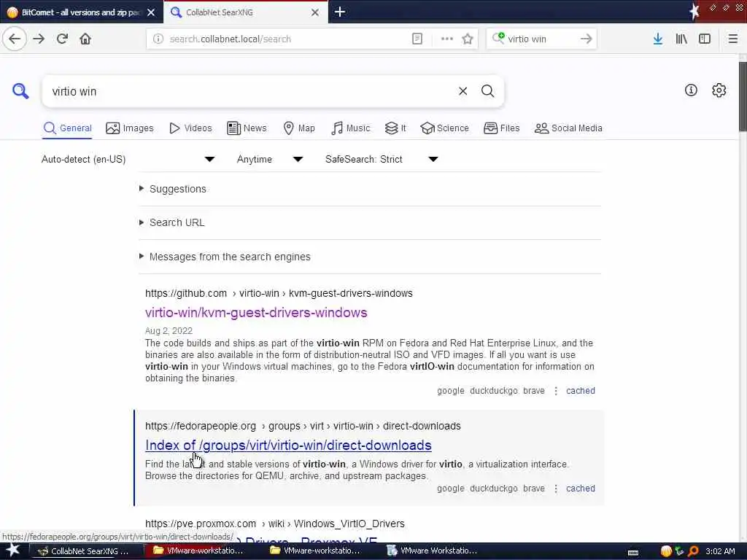Open the SafeSearch Strict dropdown

tap(381, 159)
